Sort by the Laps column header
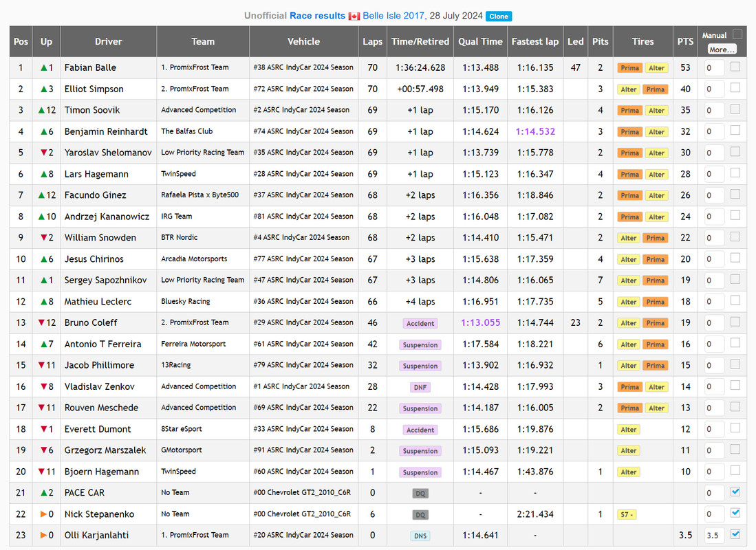The image size is (756, 550). (372, 41)
